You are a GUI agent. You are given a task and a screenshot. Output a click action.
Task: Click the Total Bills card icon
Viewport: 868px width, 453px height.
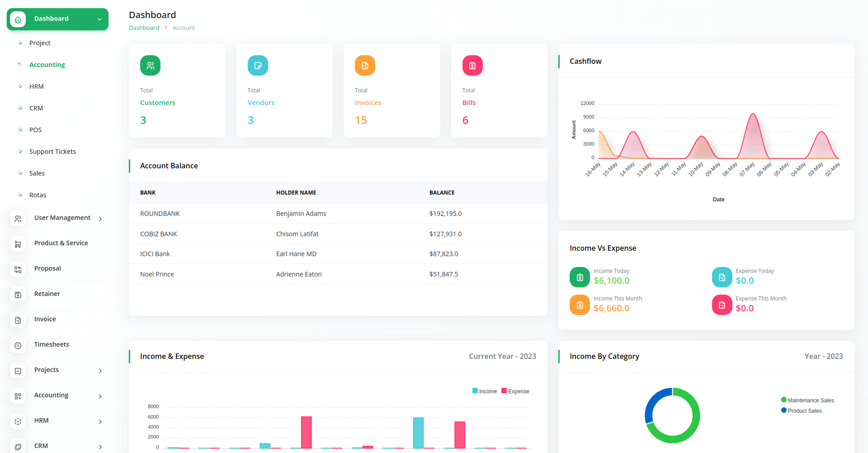pyautogui.click(x=472, y=66)
